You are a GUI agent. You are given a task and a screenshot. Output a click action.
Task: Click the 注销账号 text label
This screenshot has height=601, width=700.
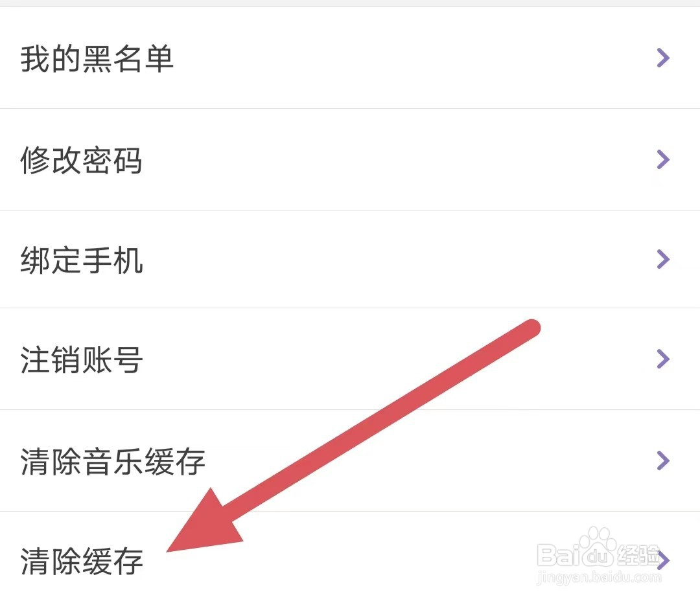pyautogui.click(x=82, y=359)
